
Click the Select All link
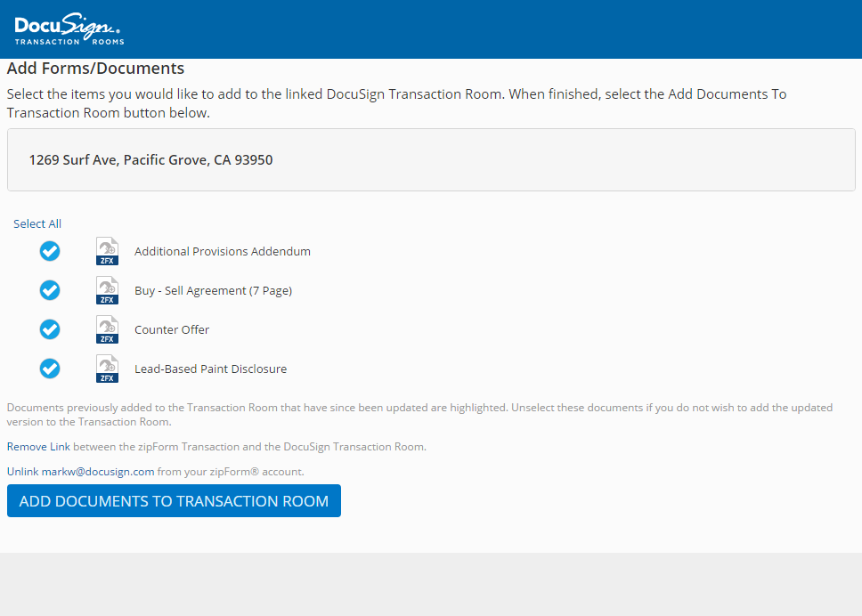coord(37,223)
